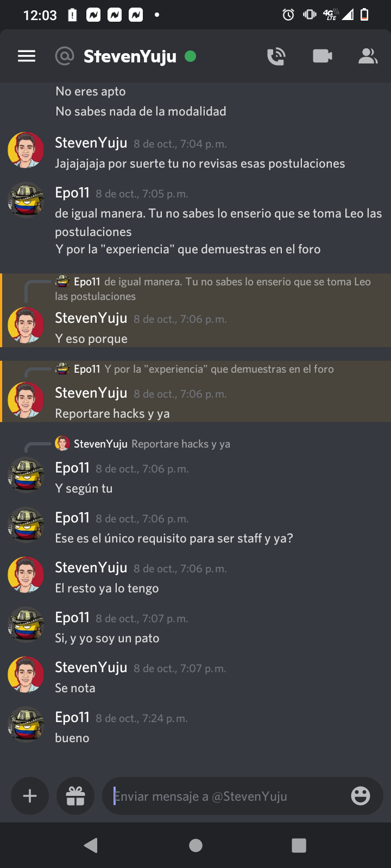Open the gift Nitro button

[75, 796]
